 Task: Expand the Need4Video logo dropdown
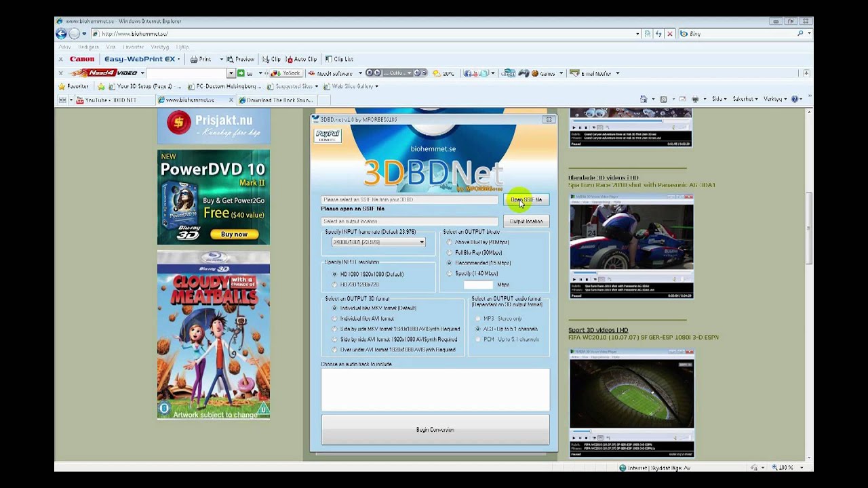[x=142, y=73]
